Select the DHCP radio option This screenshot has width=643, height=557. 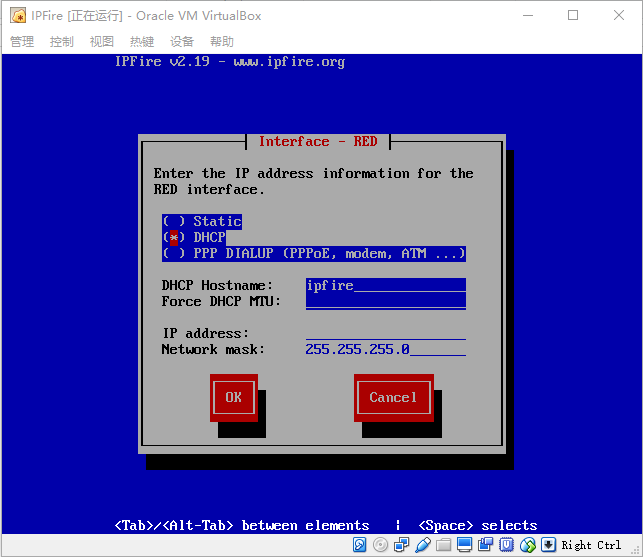click(194, 237)
